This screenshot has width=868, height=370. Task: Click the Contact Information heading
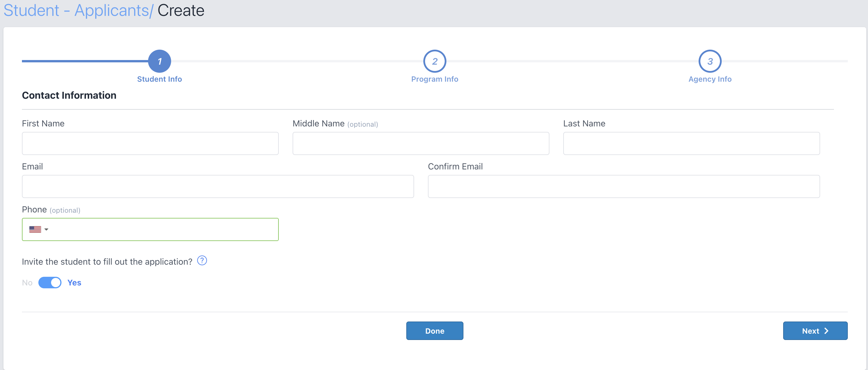coord(69,95)
